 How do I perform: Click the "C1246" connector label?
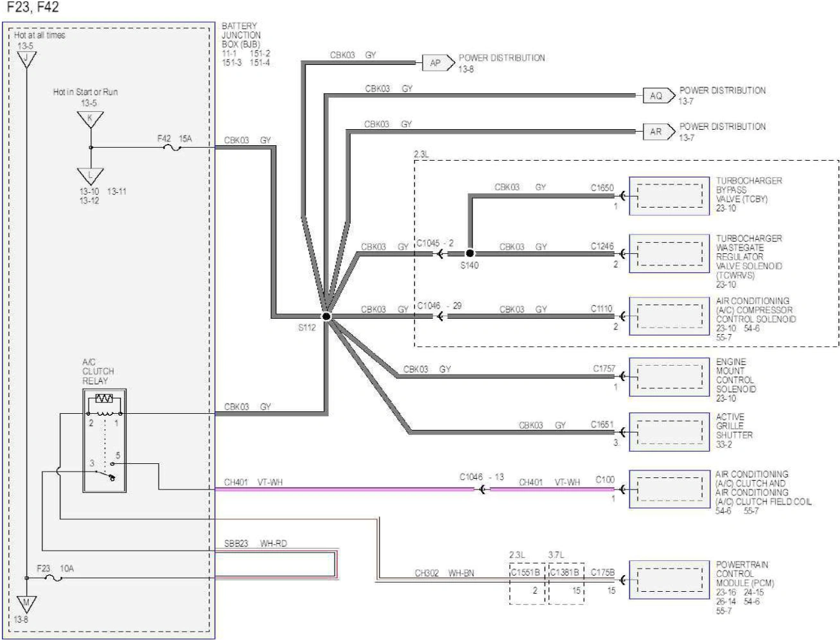[x=602, y=246]
